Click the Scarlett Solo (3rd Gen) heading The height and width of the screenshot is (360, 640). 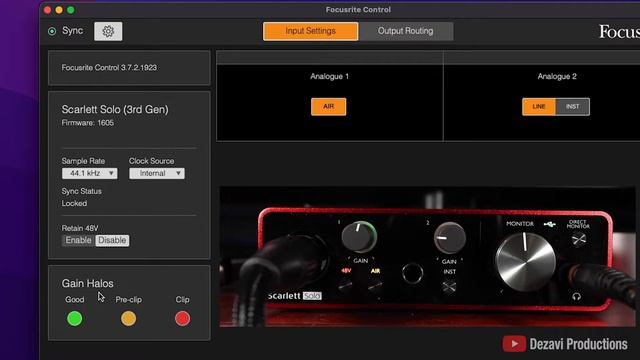click(115, 109)
